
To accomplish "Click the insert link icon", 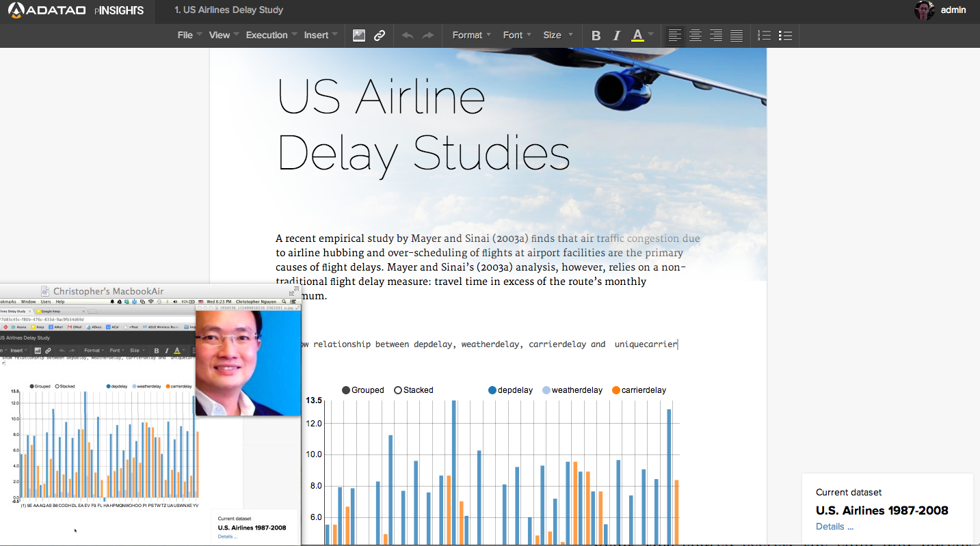I will pos(380,36).
